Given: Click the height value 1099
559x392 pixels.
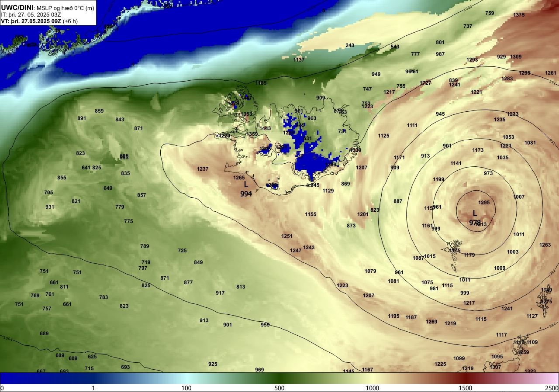Looking at the screenshot, I should (x=459, y=358).
